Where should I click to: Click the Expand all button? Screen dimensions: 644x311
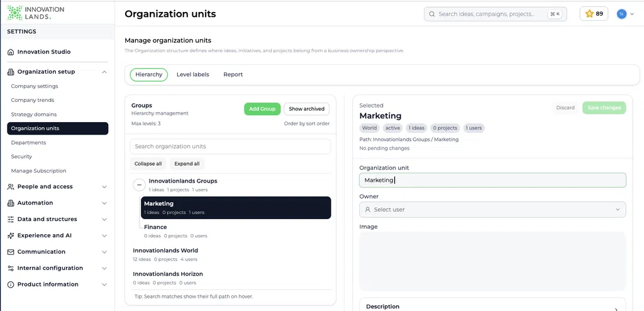[187, 164]
